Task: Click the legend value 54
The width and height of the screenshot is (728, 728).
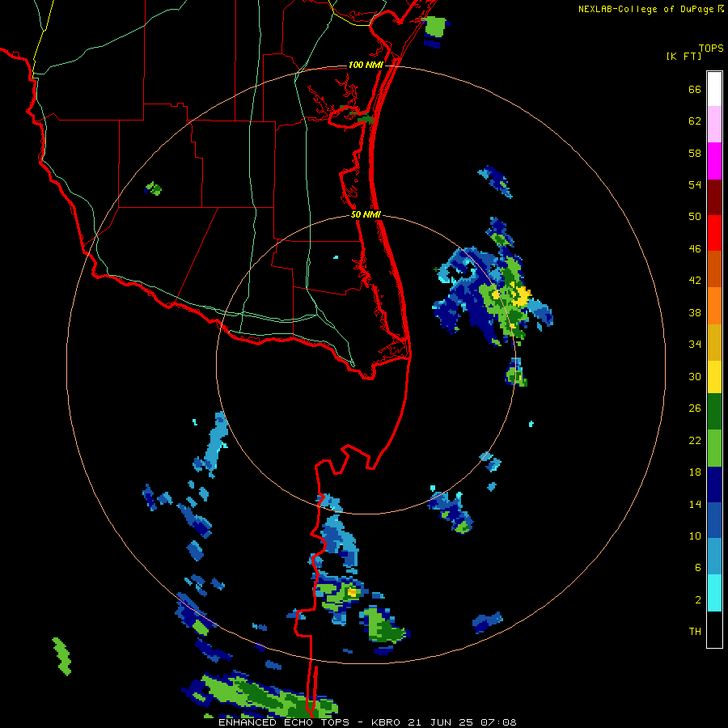Action: coord(695,184)
